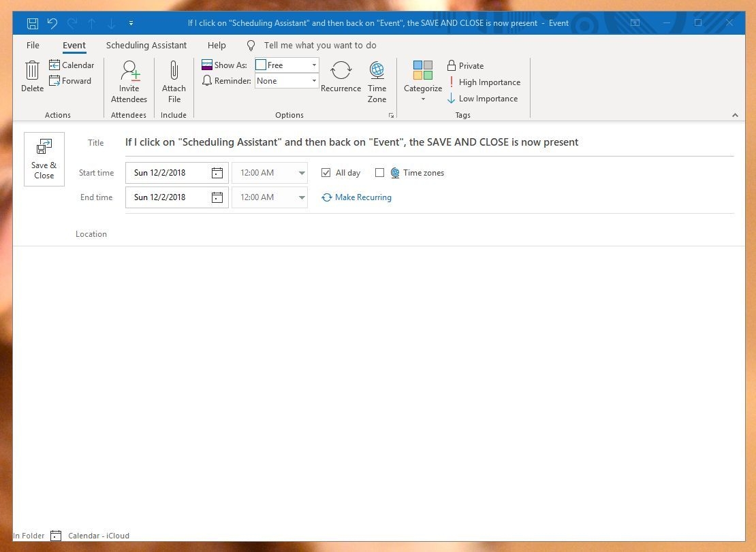
Task: Go to next item down arrow
Action: pos(112,23)
